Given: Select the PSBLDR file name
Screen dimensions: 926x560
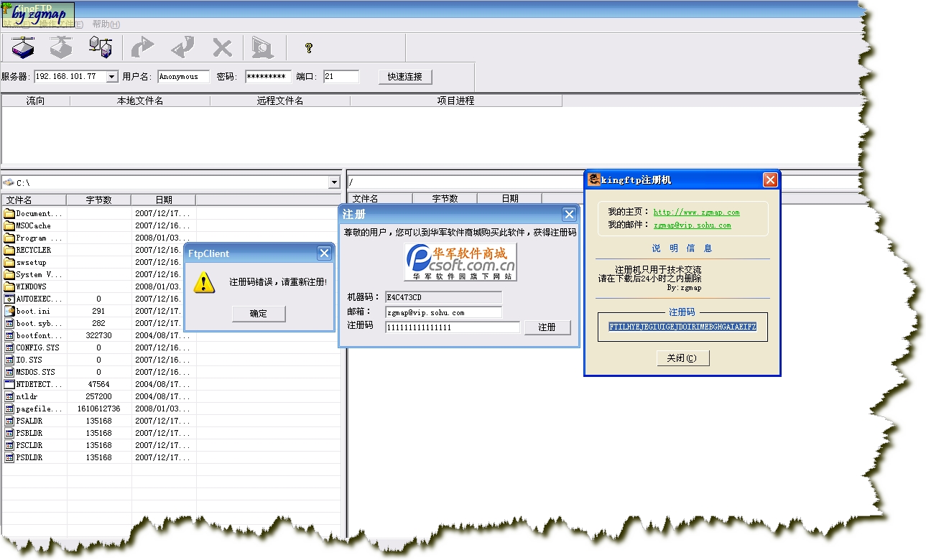Looking at the screenshot, I should [x=29, y=433].
